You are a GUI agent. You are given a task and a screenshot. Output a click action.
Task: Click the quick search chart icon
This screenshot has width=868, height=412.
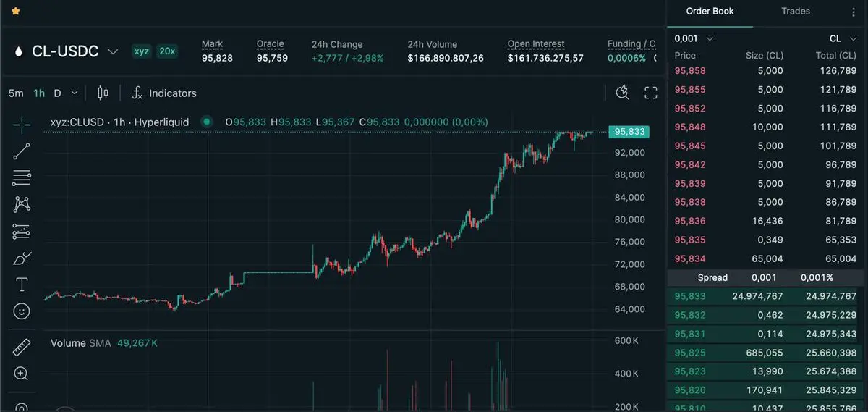click(622, 92)
